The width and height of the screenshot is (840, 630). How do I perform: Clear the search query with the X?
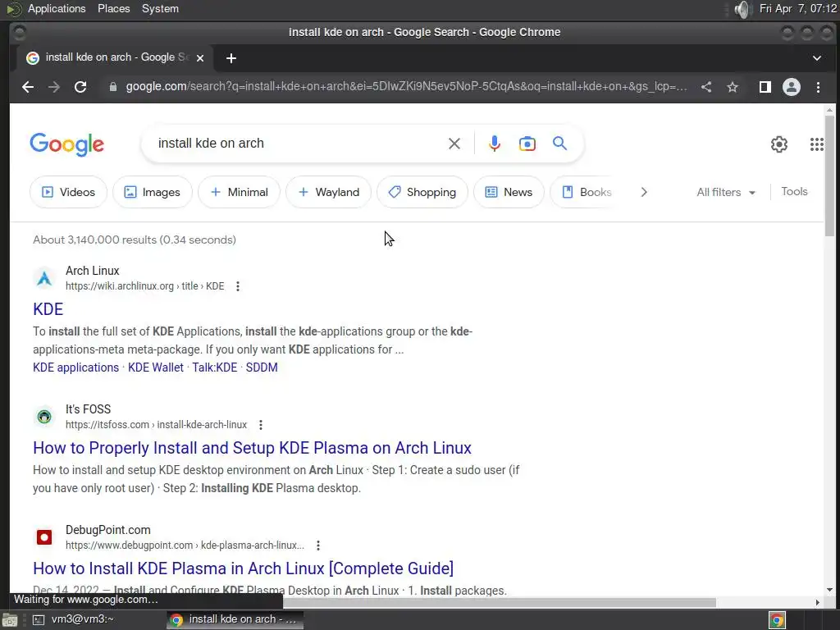454,144
